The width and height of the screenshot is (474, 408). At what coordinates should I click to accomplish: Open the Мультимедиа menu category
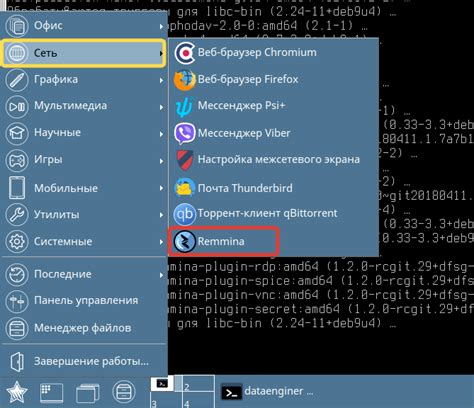point(84,107)
